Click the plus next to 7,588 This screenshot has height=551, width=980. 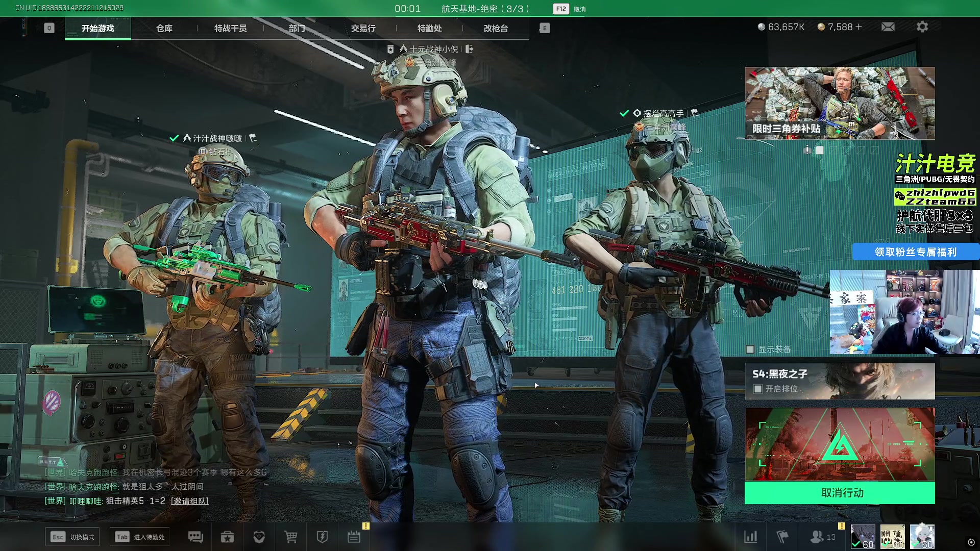coord(859,27)
